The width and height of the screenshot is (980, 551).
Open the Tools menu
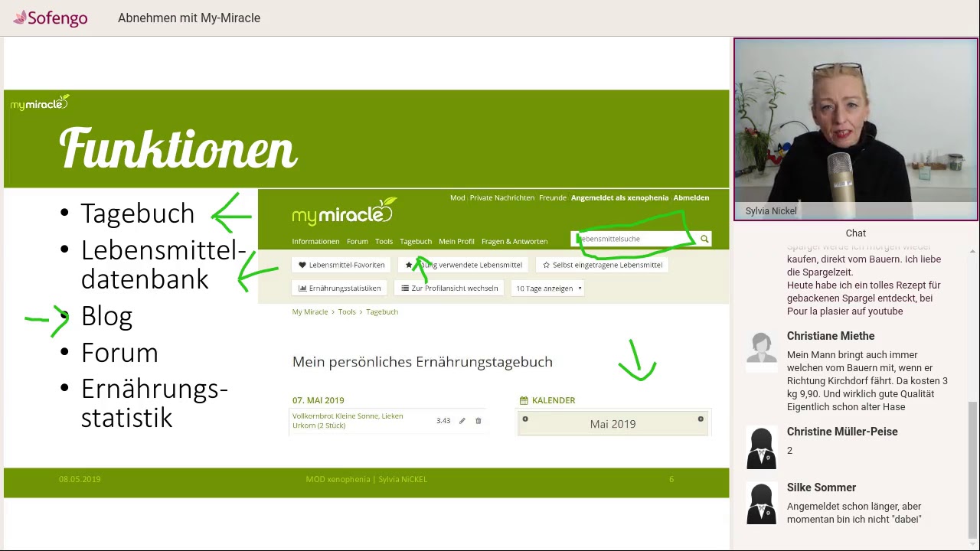click(x=384, y=242)
